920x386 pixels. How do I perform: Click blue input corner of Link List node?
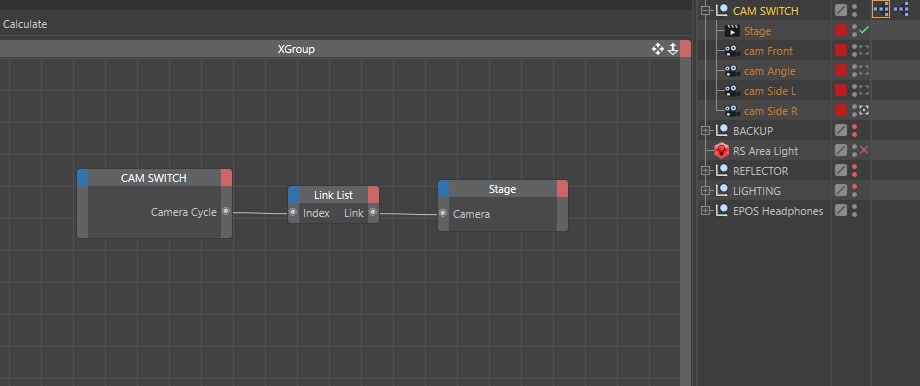coord(293,195)
